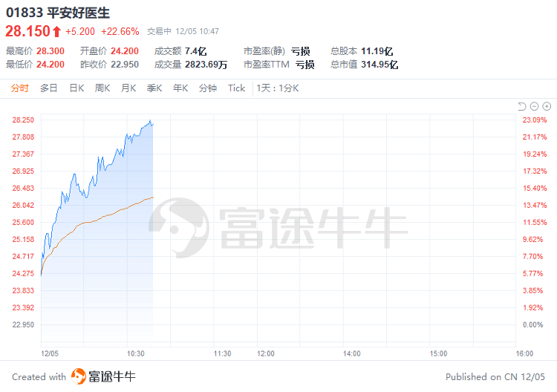This screenshot has height=392, width=557.
Task: Click y-axis price label 28.250
Action: (23, 120)
